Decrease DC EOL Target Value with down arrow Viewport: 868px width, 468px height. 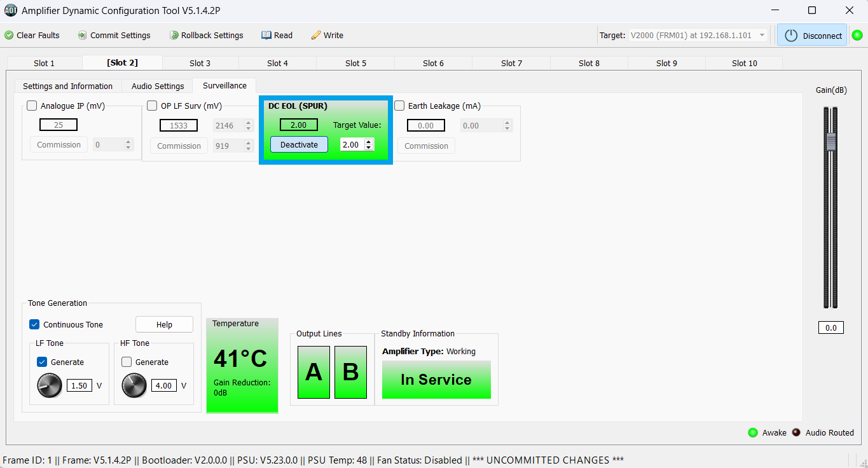pos(369,148)
